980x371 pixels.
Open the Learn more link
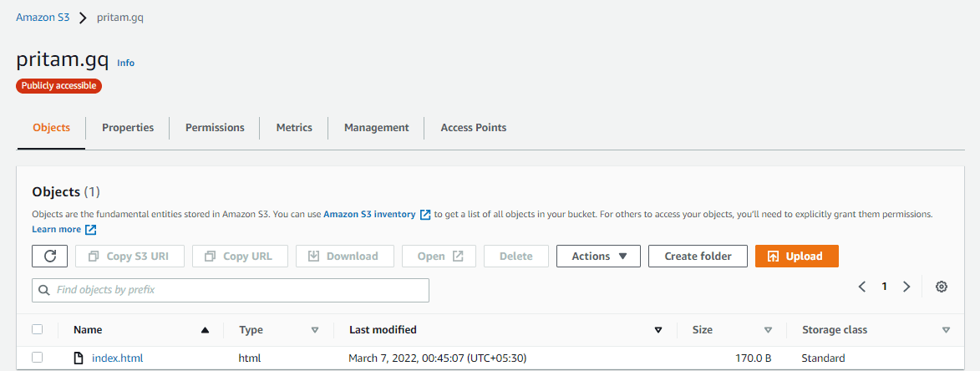pyautogui.click(x=56, y=229)
